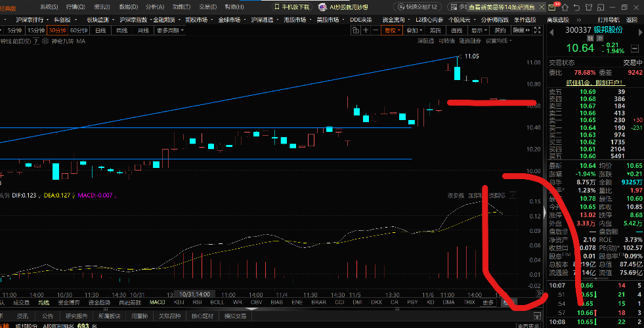644x328 pixels.
Task: Select the KDJ indicator tab
Action: pos(179,302)
